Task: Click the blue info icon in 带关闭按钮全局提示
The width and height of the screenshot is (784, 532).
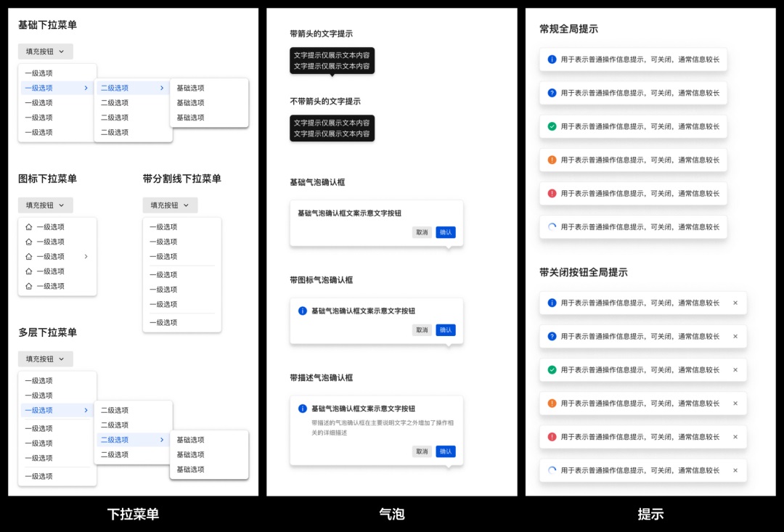Action: point(552,303)
